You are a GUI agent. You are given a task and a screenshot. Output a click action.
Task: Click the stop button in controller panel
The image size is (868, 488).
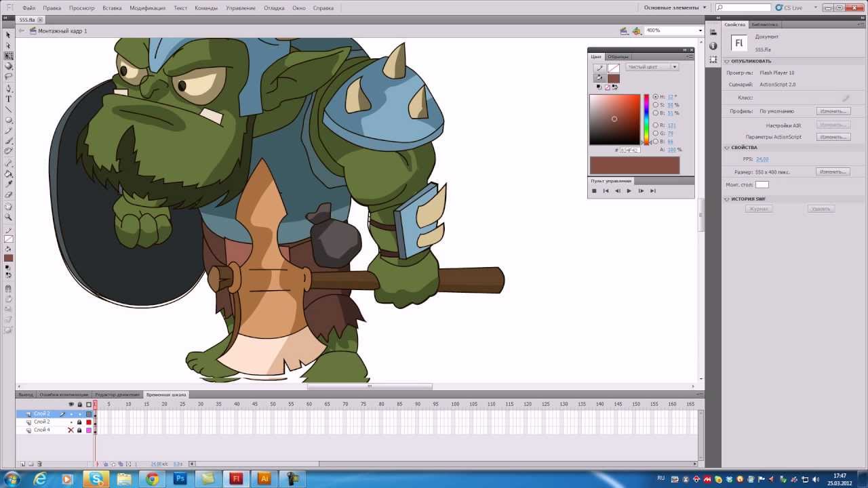[x=594, y=191]
